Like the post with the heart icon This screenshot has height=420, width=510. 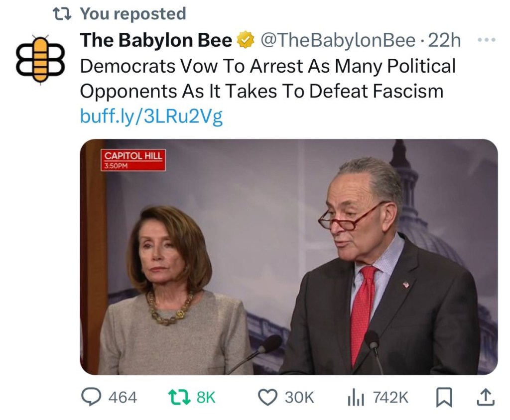pos(268,397)
